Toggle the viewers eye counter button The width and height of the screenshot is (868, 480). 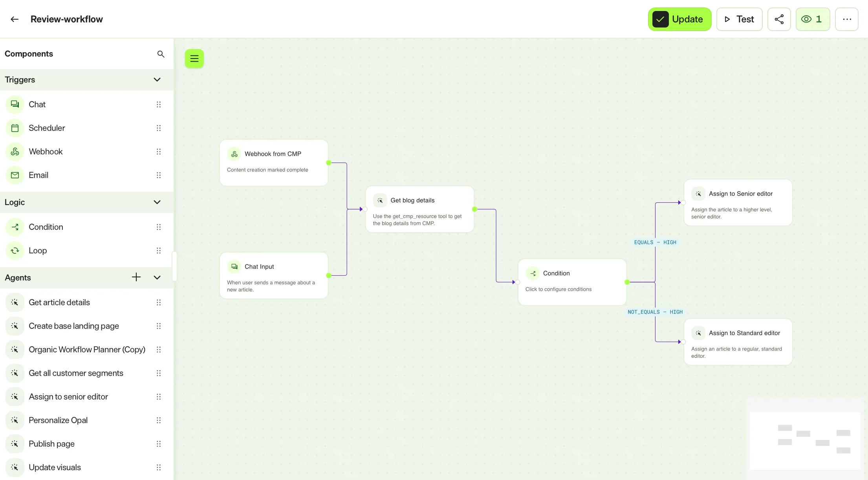click(813, 19)
